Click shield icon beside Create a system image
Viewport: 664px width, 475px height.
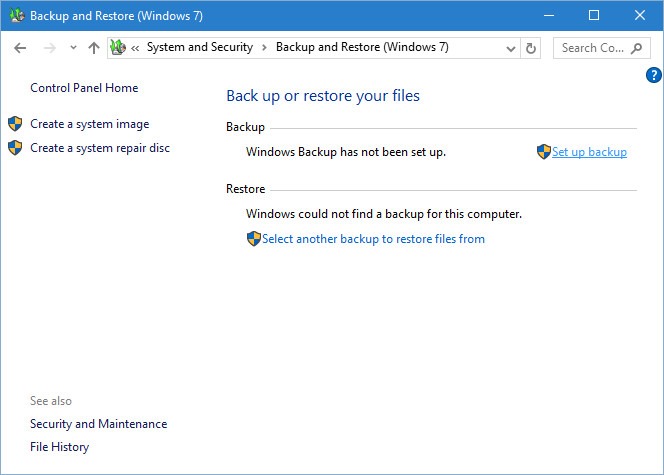click(15, 124)
